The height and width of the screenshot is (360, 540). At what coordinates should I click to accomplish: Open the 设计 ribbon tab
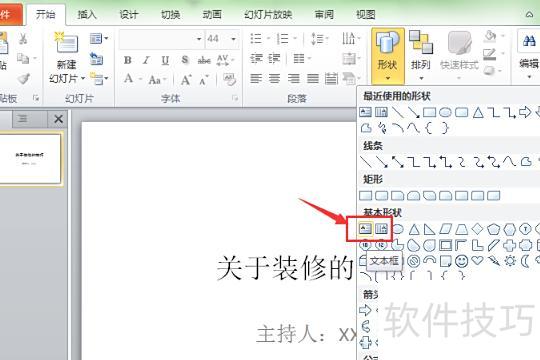tap(129, 14)
